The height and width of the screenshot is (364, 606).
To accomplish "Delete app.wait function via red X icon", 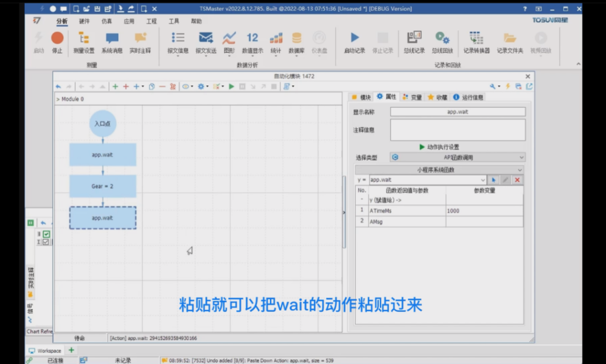I will pos(518,179).
